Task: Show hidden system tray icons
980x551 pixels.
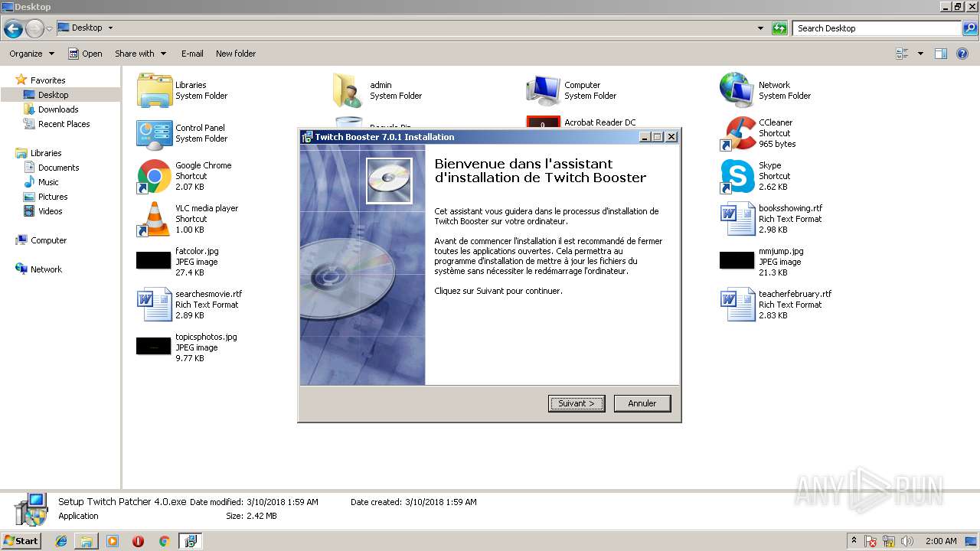Action: tap(854, 541)
